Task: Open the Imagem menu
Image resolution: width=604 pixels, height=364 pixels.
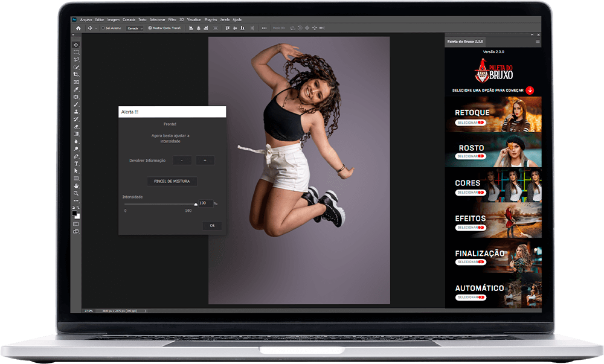Action: pyautogui.click(x=114, y=19)
